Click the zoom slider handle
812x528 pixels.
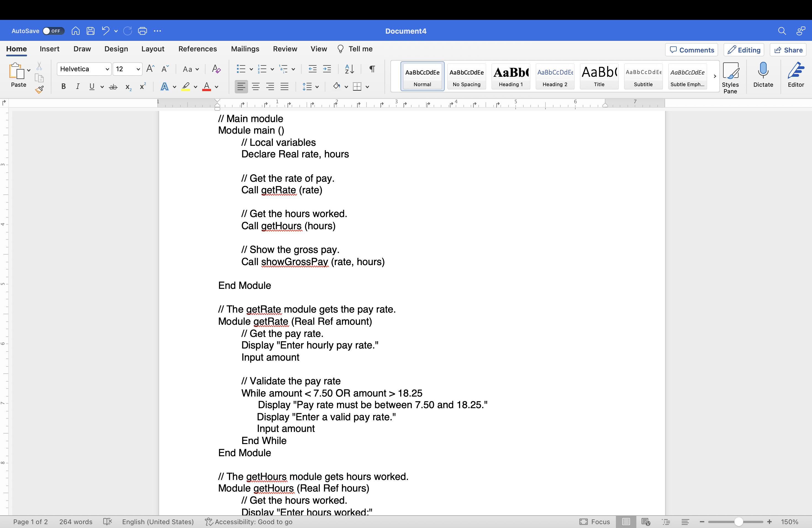click(x=738, y=522)
